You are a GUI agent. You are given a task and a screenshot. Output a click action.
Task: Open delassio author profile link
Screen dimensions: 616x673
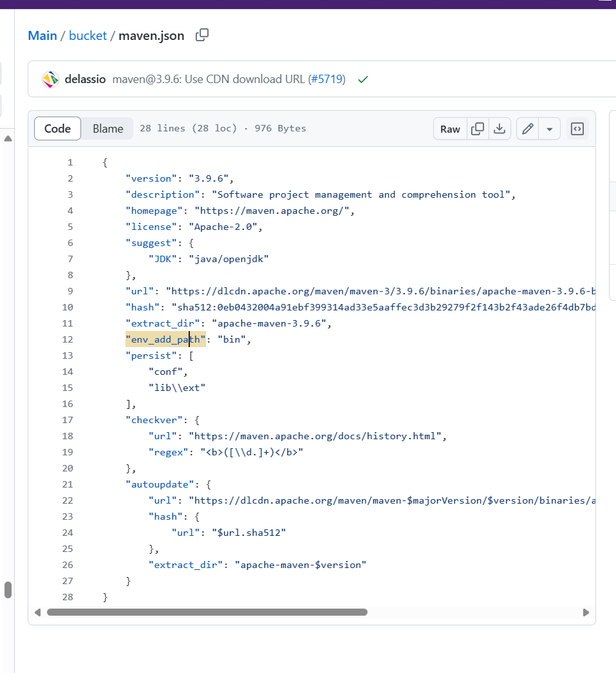(x=85, y=79)
